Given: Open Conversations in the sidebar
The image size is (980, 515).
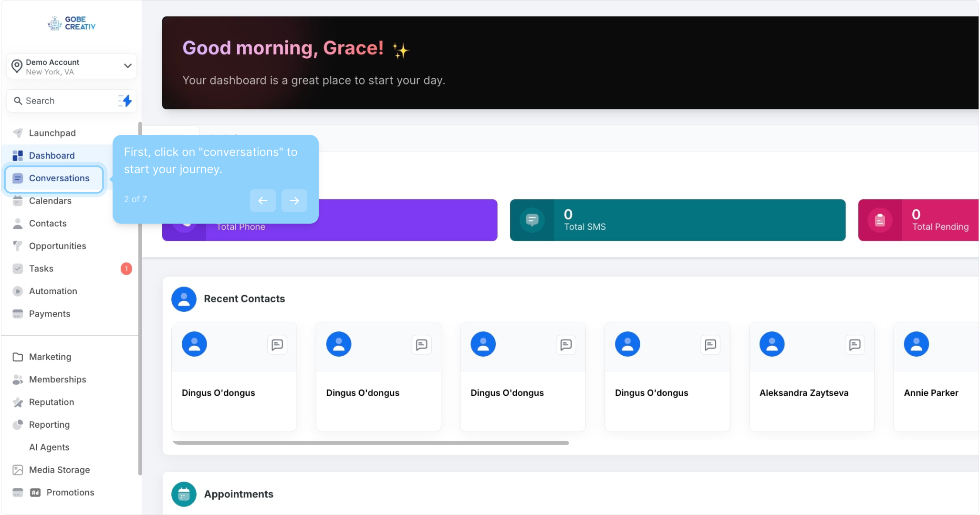Looking at the screenshot, I should pyautogui.click(x=59, y=178).
